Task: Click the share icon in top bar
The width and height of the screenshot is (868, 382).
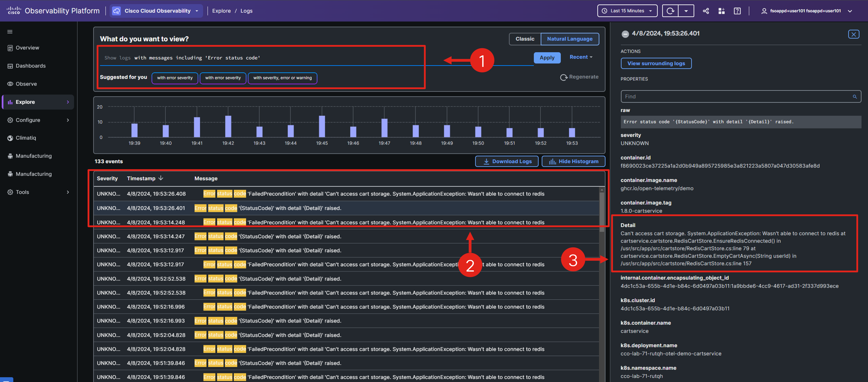Action: (706, 11)
